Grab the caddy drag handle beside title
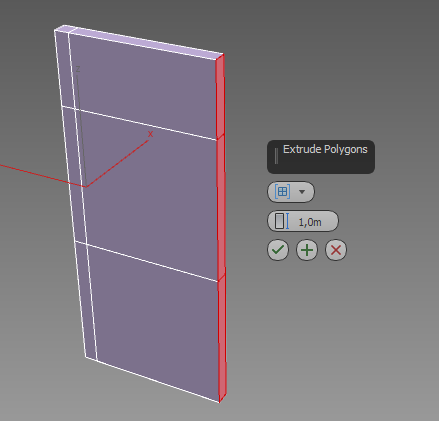The image size is (439, 421). tap(276, 156)
